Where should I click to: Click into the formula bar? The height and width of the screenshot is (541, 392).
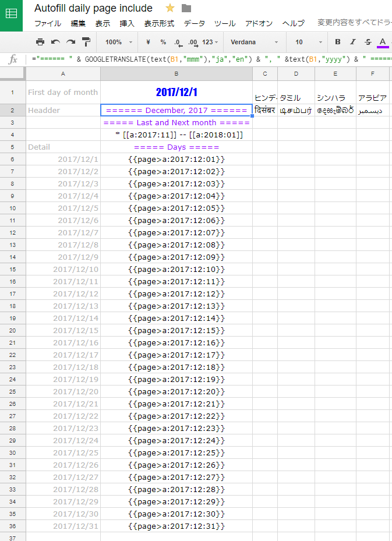210,59
